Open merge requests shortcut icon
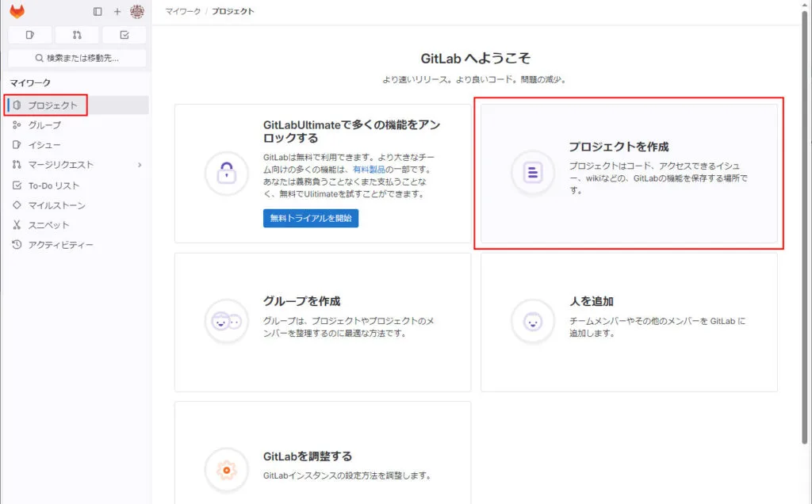The width and height of the screenshot is (812, 504). click(x=77, y=35)
